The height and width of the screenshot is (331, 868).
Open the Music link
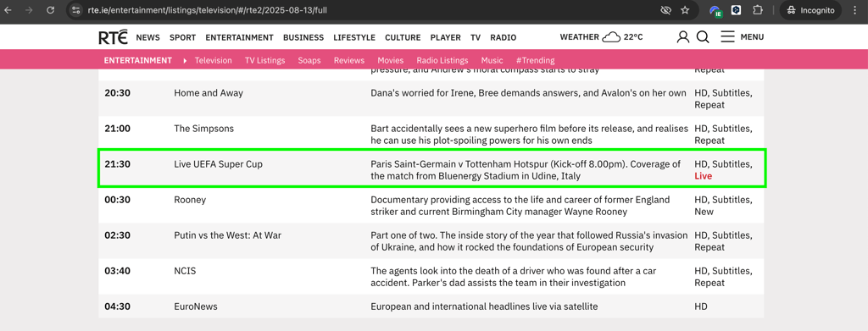click(x=492, y=60)
